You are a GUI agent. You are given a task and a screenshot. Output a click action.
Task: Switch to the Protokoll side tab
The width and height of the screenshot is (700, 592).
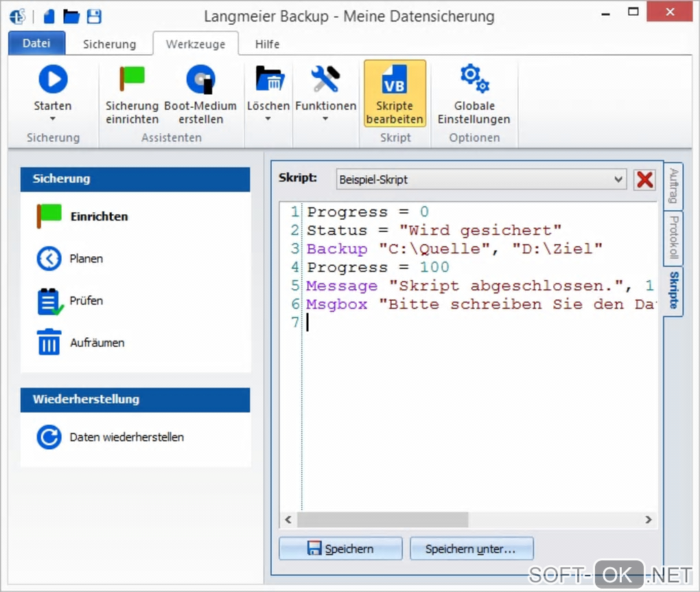point(674,239)
